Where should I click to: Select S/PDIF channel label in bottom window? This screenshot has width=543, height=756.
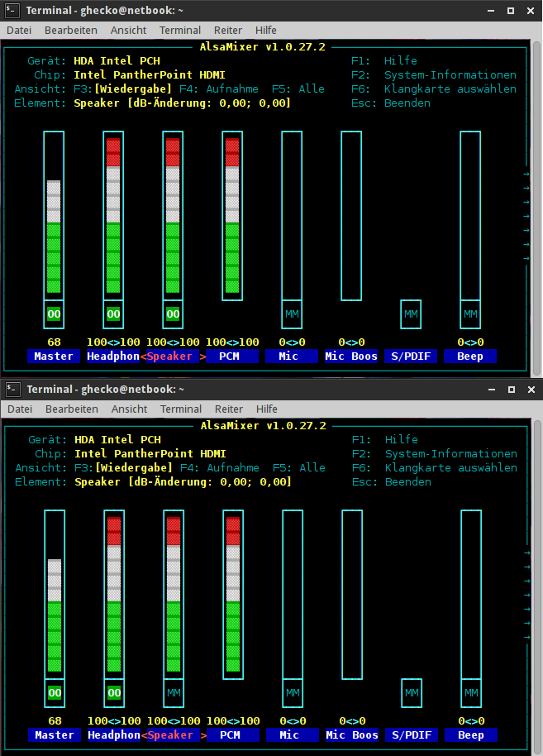(412, 735)
